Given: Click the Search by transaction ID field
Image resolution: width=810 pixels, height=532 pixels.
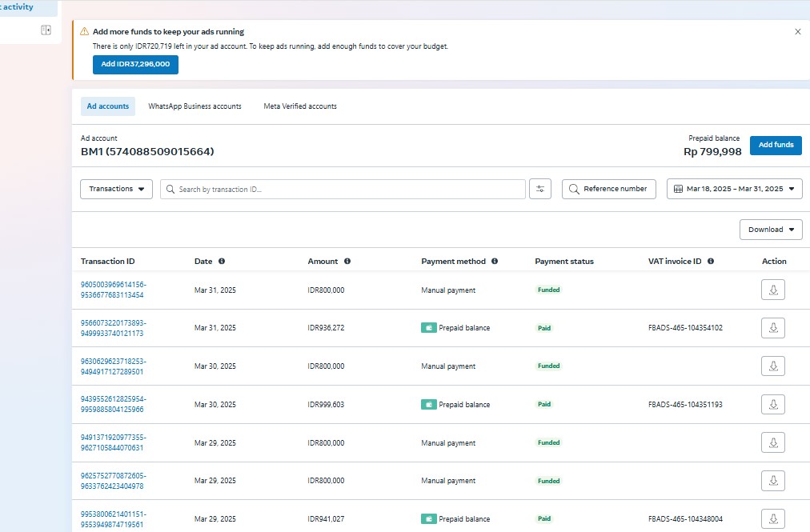Looking at the screenshot, I should click(344, 190).
